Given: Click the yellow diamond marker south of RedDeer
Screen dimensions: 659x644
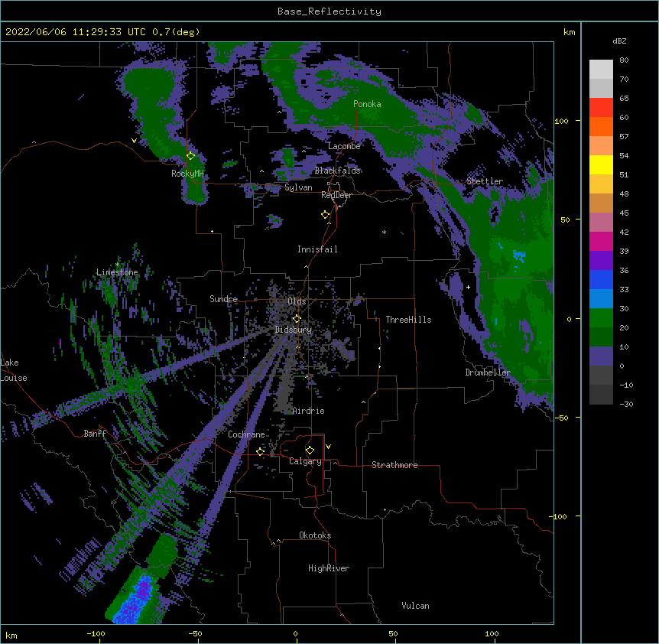Looking at the screenshot, I should (x=325, y=215).
